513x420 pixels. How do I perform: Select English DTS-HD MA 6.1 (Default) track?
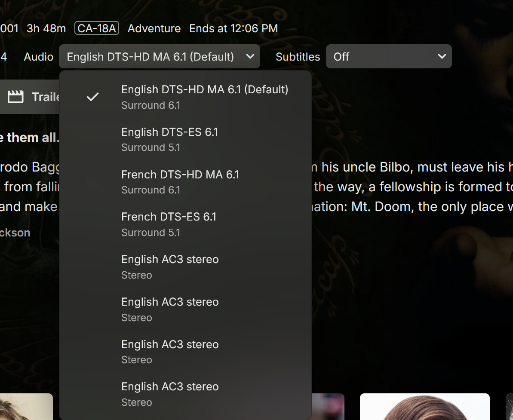(185, 97)
